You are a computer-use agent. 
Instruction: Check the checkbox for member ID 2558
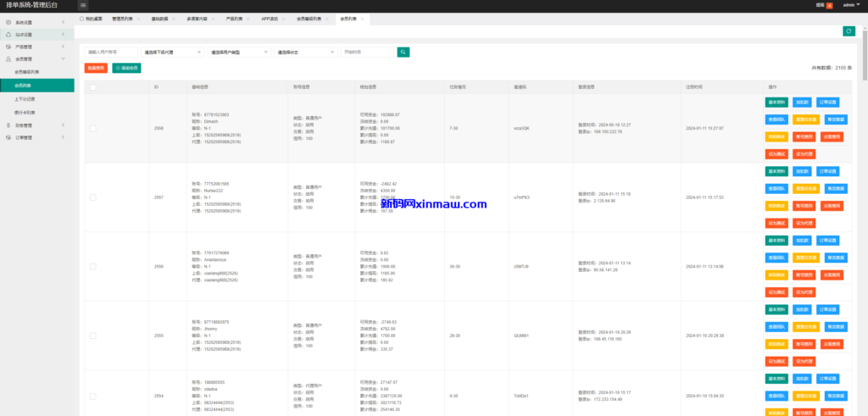pyautogui.click(x=92, y=128)
